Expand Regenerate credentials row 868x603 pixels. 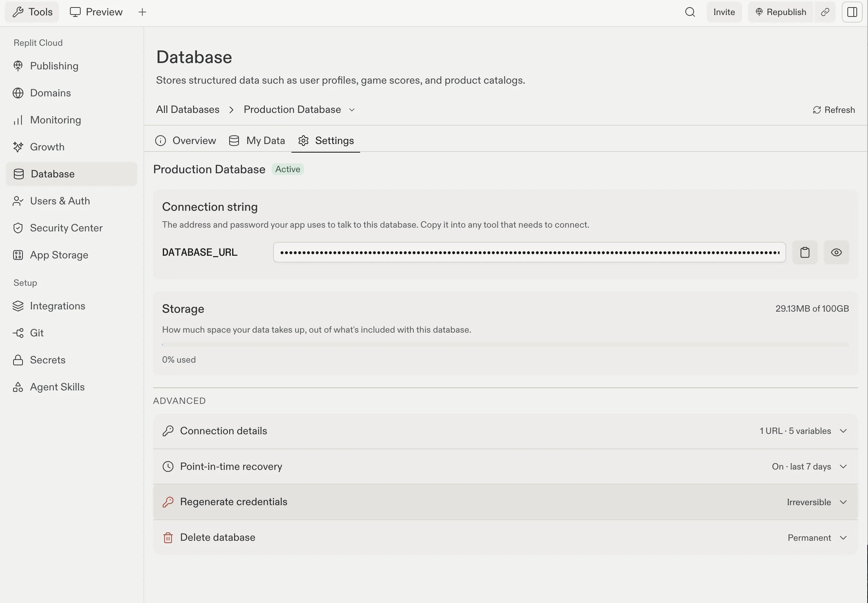[505, 502]
